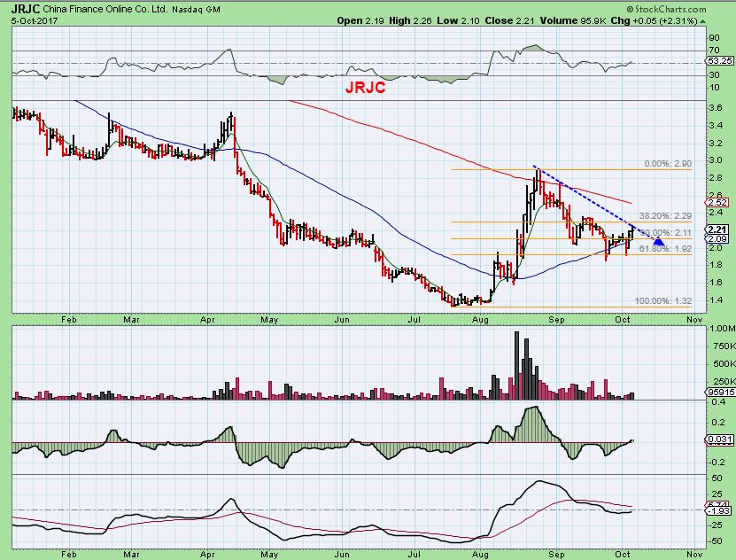Click the Close 2.21 value in header
The image size is (736, 560).
[510, 20]
